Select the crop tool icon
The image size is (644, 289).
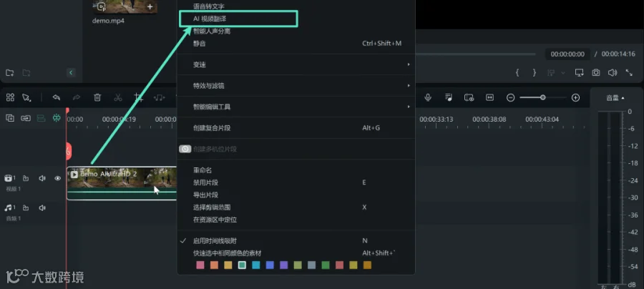[138, 97]
